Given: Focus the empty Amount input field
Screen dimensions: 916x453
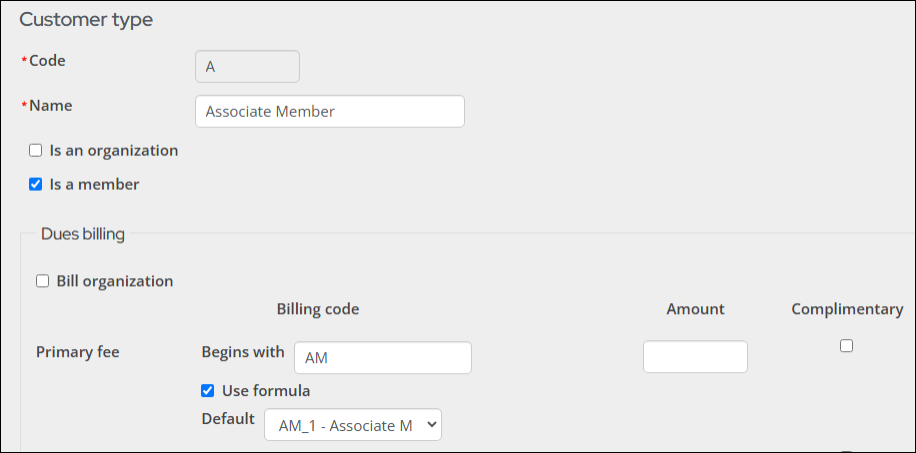Looking at the screenshot, I should [x=695, y=357].
